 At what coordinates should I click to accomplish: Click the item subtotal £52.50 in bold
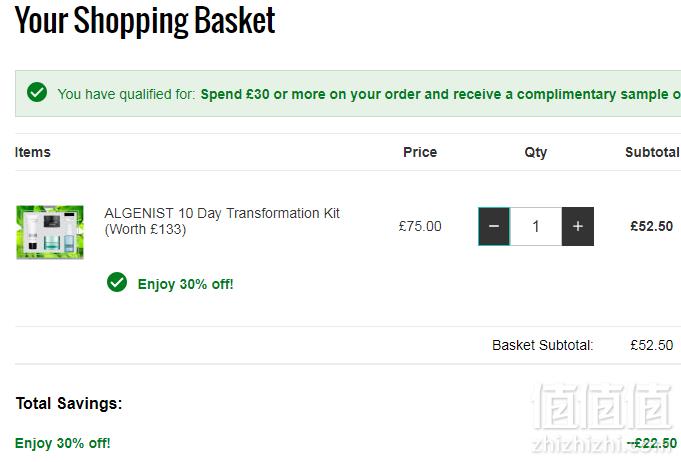[651, 226]
